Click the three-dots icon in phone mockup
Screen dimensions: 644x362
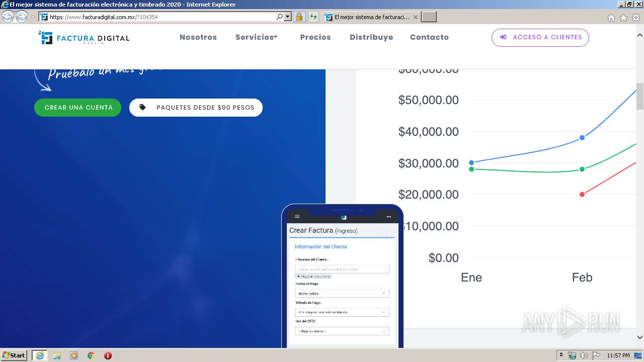pyautogui.click(x=388, y=217)
